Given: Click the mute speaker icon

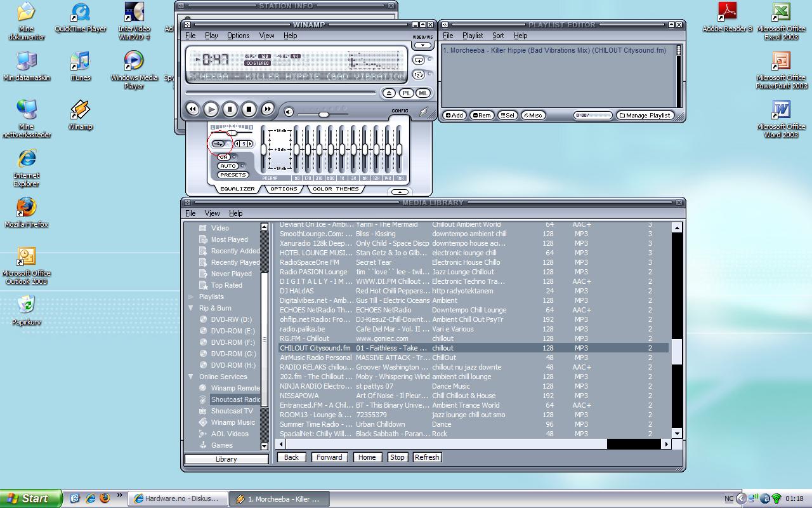Looking at the screenshot, I should [289, 112].
